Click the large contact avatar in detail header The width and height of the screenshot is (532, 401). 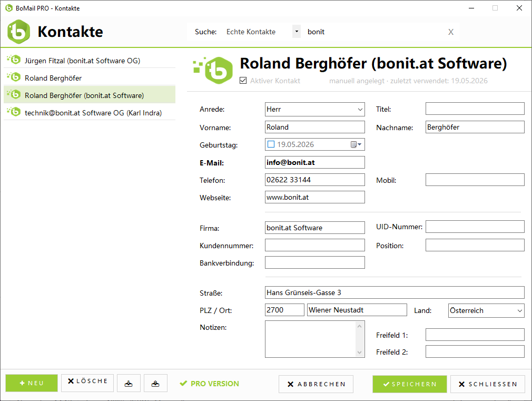(213, 70)
